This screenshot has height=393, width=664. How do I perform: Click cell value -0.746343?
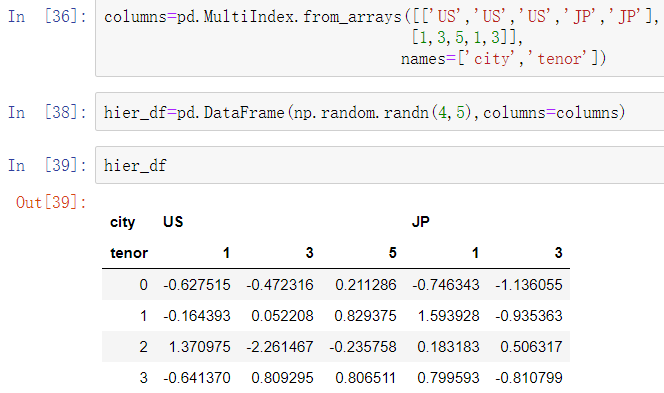[x=446, y=285]
